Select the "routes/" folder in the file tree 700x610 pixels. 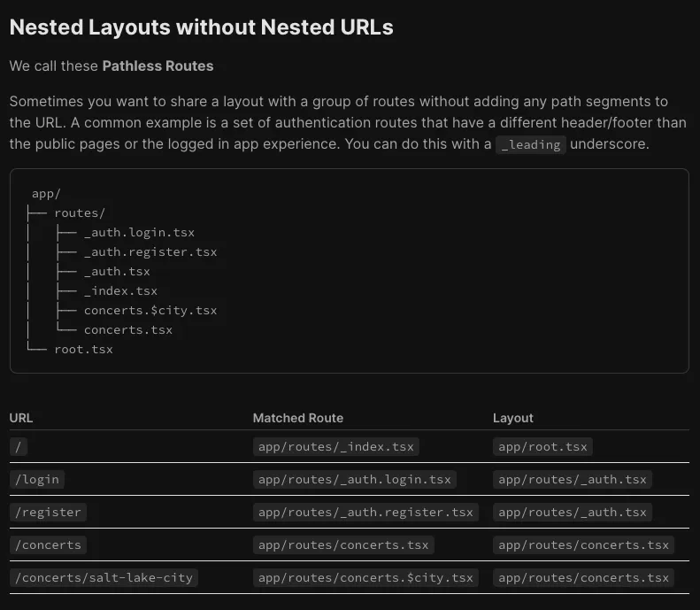[x=80, y=213]
